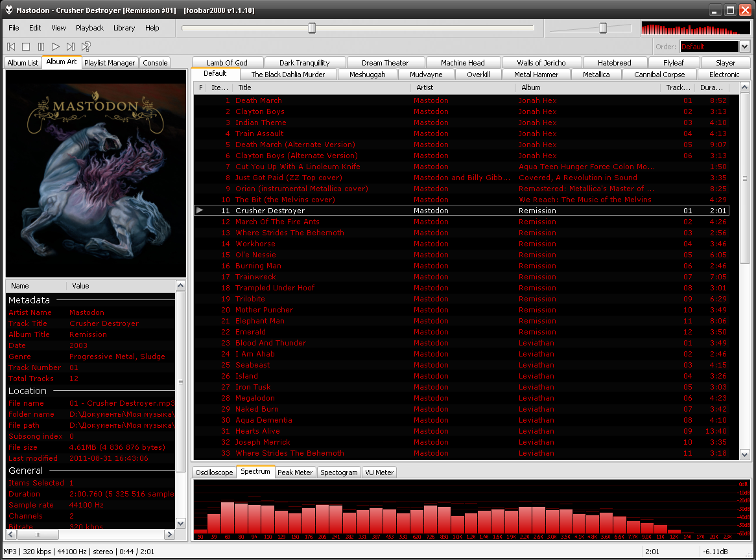Select the Electronic playlist tab
The height and width of the screenshot is (560, 756).
[724, 75]
